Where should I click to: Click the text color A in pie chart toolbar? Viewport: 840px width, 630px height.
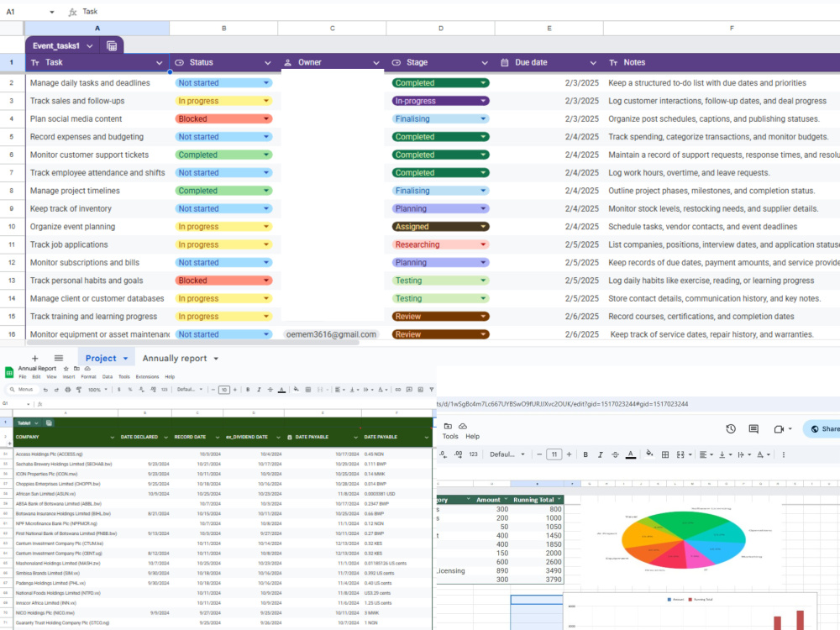pos(631,454)
